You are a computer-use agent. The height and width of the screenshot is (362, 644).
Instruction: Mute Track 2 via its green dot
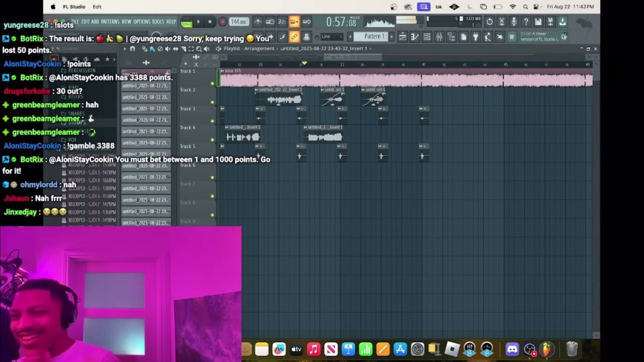click(x=212, y=102)
